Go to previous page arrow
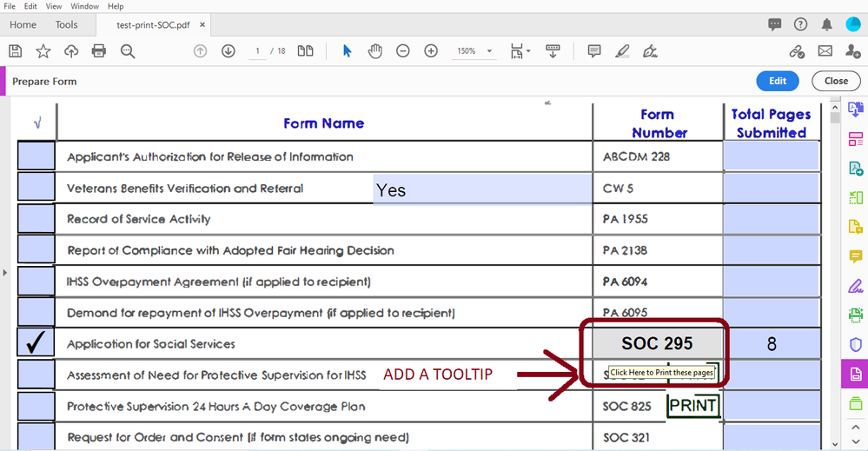Image resolution: width=868 pixels, height=451 pixels. (x=200, y=51)
